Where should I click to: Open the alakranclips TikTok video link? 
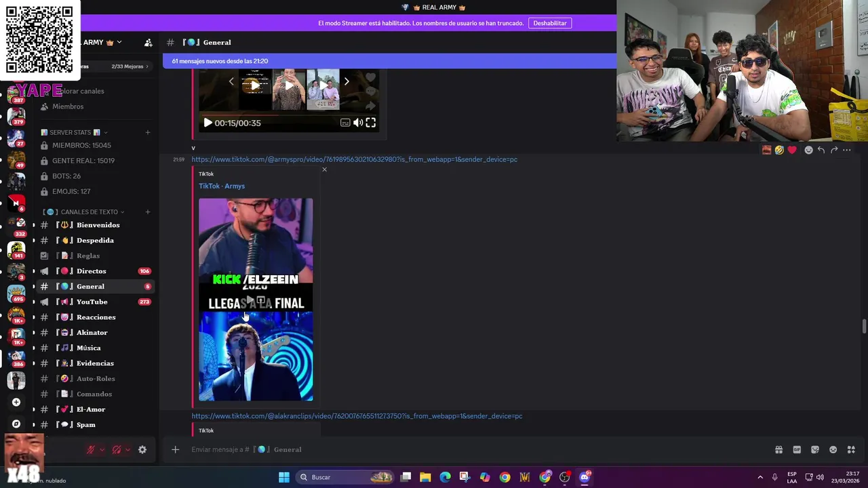pos(357,416)
